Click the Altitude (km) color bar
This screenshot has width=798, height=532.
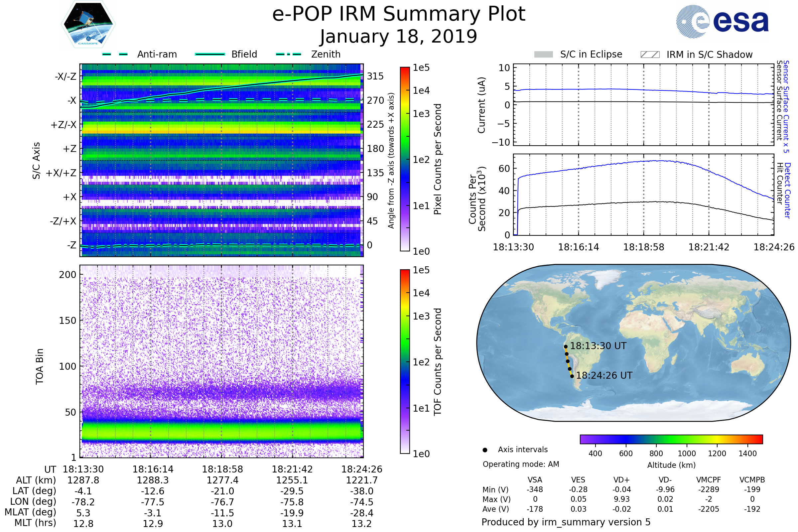coord(671,439)
